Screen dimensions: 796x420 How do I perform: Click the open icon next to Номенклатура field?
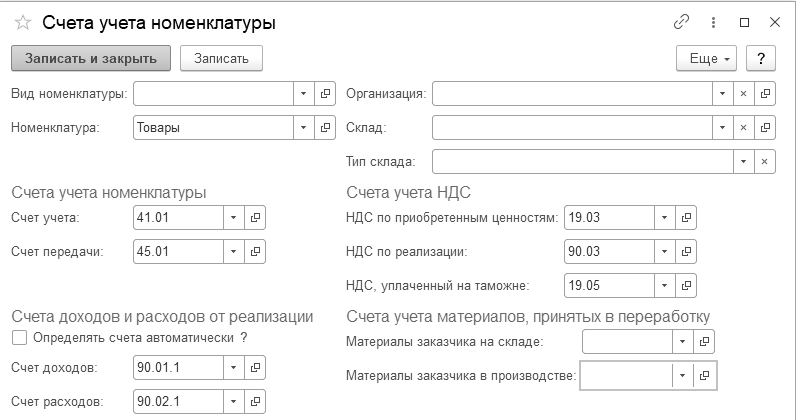point(325,127)
